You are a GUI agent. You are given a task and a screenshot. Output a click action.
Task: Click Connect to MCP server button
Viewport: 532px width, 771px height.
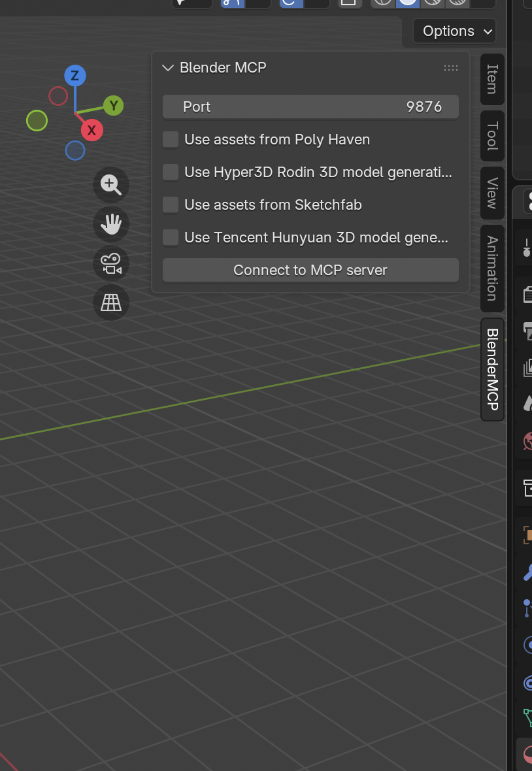[x=310, y=271]
